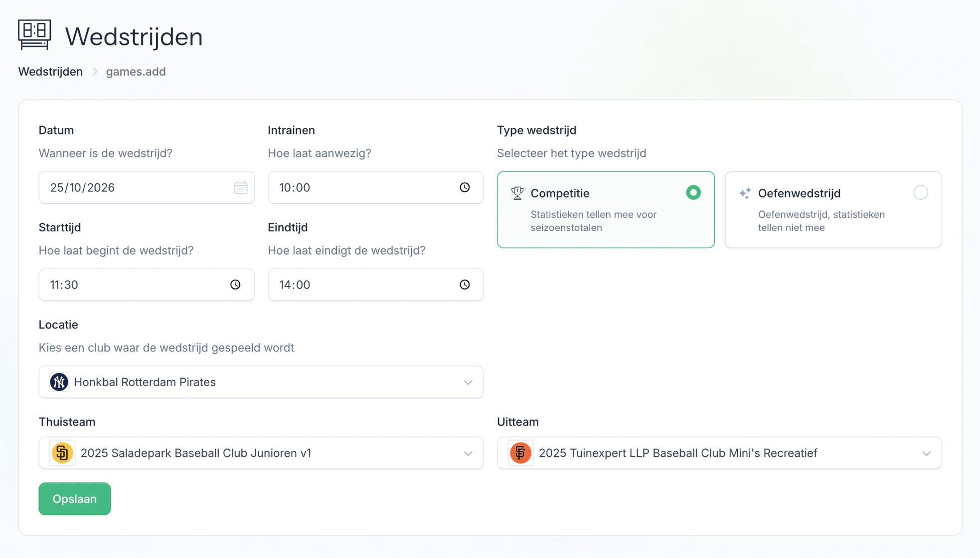Open the calendar picker in Datum field
Screen dimensions: 980x558
[241, 188]
